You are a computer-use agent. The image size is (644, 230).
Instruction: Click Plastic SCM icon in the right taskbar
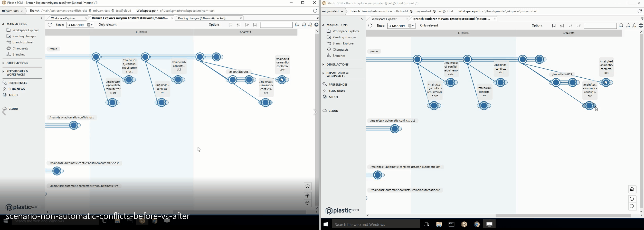(x=464, y=224)
